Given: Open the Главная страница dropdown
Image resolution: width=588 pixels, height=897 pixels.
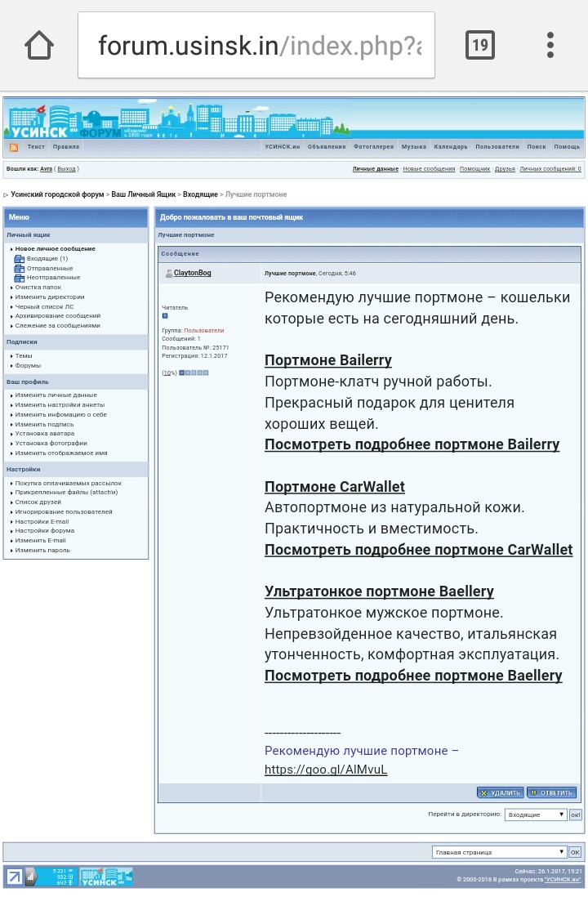Looking at the screenshot, I should (x=499, y=852).
